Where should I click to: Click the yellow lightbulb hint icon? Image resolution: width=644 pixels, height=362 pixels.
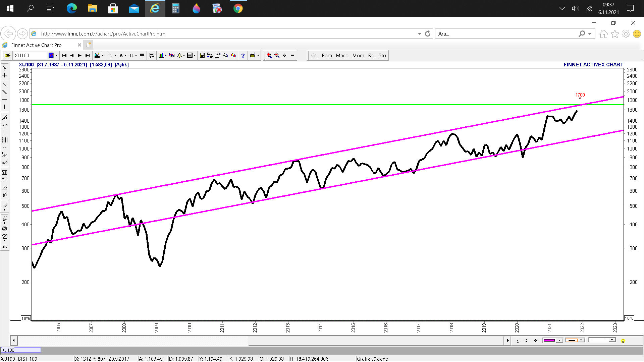pyautogui.click(x=623, y=341)
